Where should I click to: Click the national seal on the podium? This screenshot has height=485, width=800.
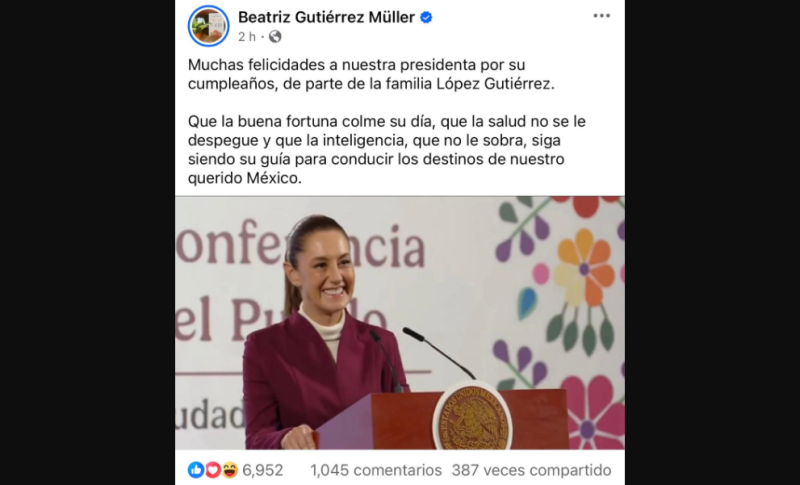tap(472, 417)
